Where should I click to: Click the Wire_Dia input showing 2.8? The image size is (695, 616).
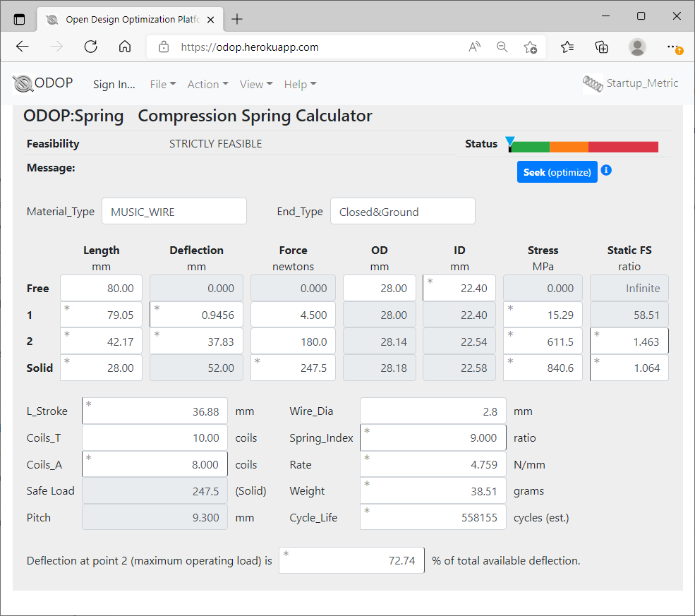(x=433, y=411)
